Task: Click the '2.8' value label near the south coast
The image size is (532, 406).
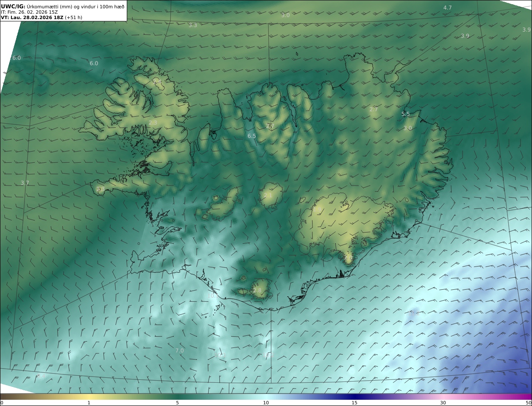Action: point(257,291)
